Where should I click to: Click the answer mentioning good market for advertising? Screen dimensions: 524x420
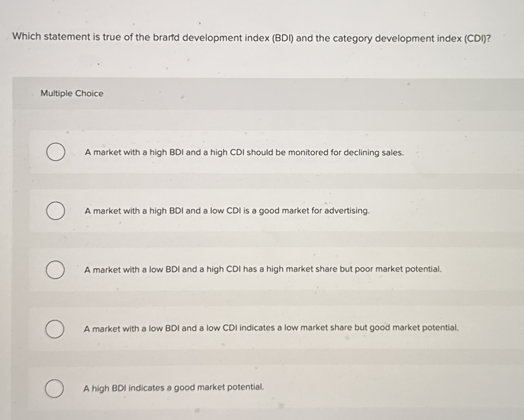pos(227,211)
